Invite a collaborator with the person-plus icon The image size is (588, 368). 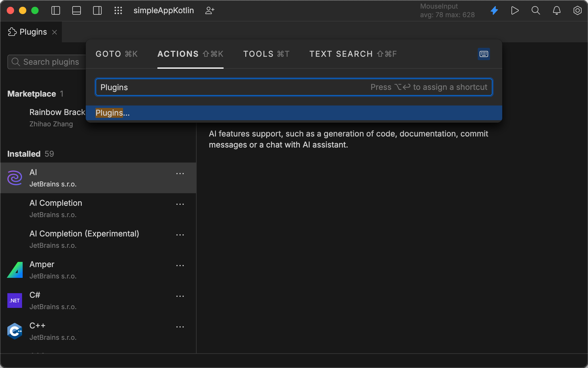pyautogui.click(x=209, y=10)
